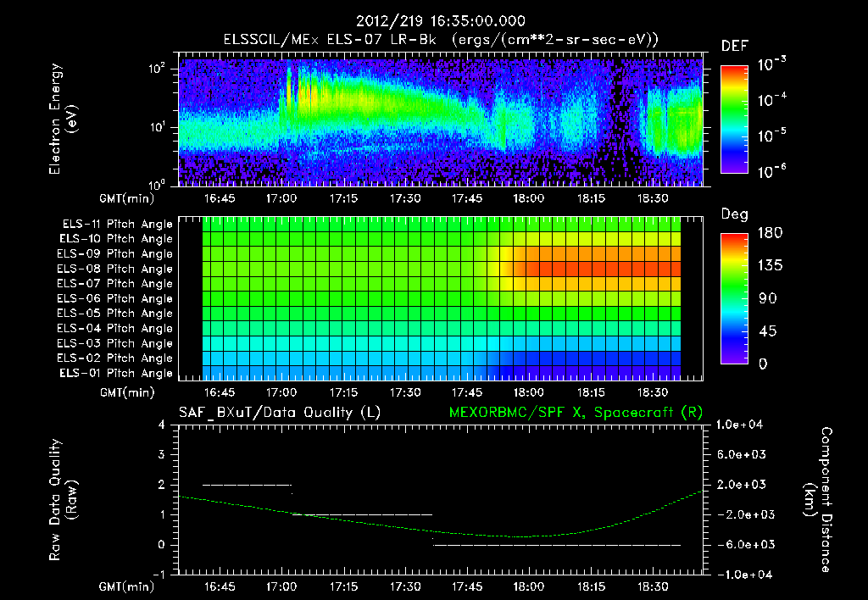Click the 16:45 tick on the pitch angle time axis
This screenshot has height=600, width=868.
[220, 392]
